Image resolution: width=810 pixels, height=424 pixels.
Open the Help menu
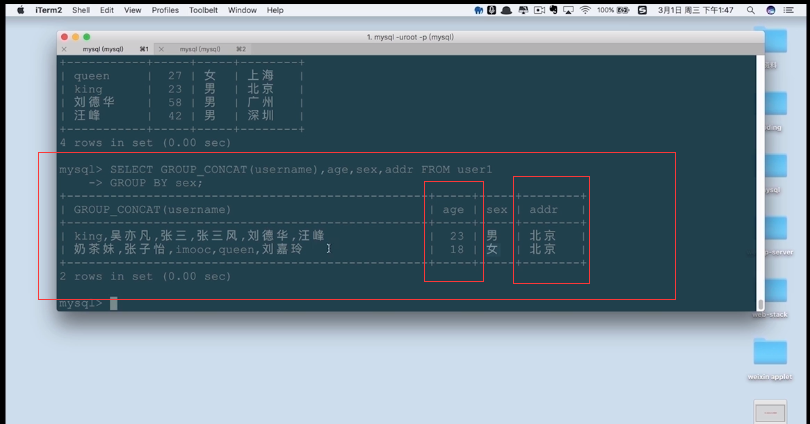pyautogui.click(x=275, y=10)
